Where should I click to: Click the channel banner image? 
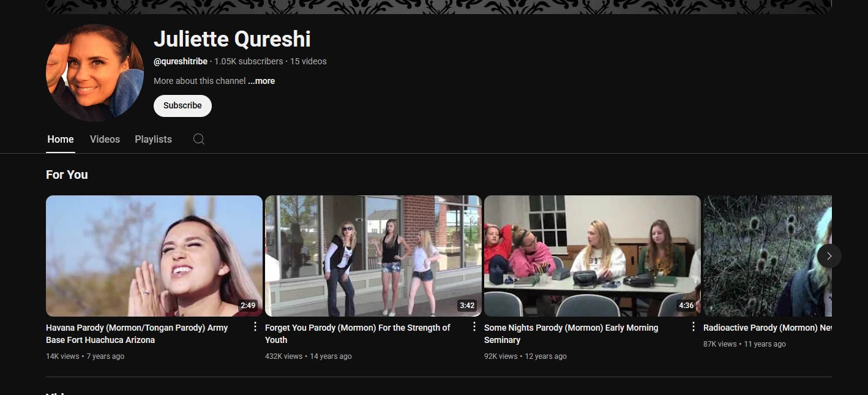(x=439, y=7)
